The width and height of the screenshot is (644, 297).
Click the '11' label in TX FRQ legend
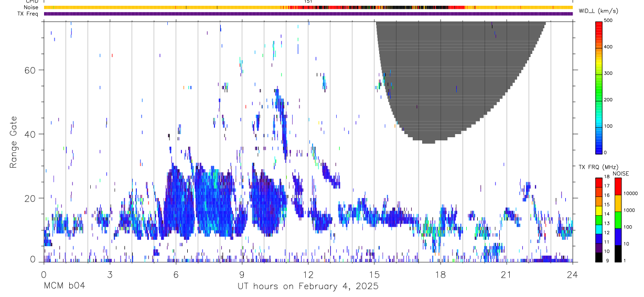click(x=607, y=242)
